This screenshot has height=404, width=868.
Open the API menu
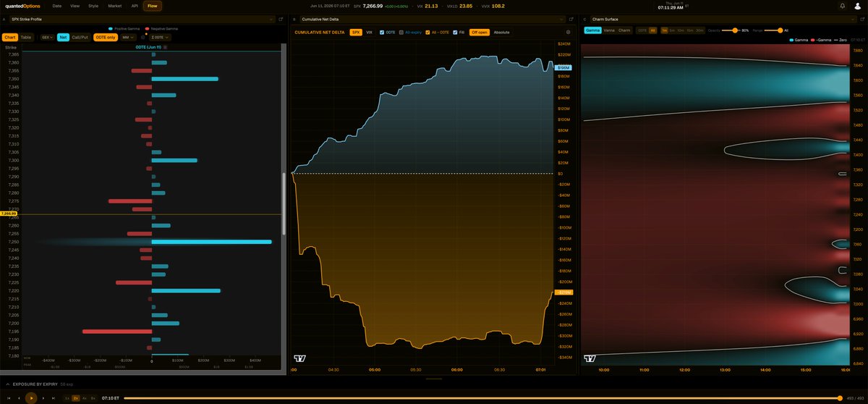pos(135,6)
